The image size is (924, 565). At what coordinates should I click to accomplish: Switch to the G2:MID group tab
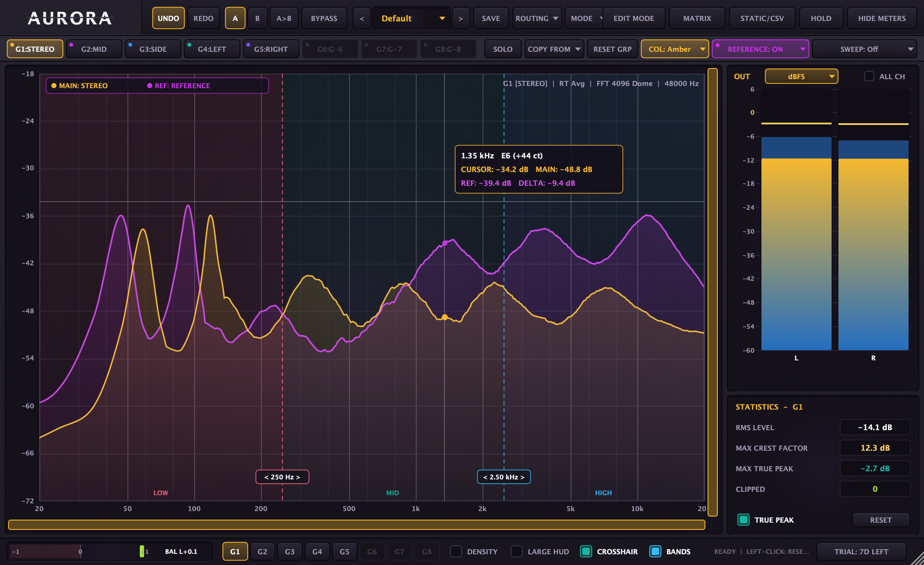(94, 49)
